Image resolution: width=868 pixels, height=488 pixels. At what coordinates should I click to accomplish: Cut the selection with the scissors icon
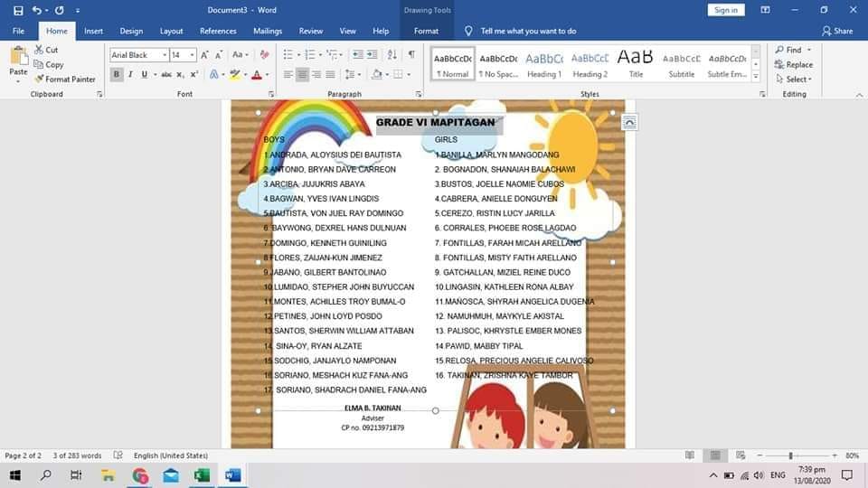click(x=46, y=50)
